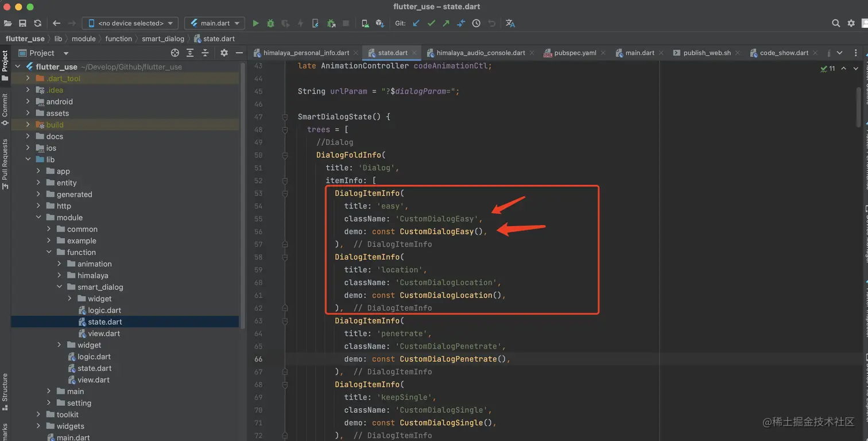868x441 pixels.
Task: Click Collapse All in the Project panel
Action: pos(205,53)
